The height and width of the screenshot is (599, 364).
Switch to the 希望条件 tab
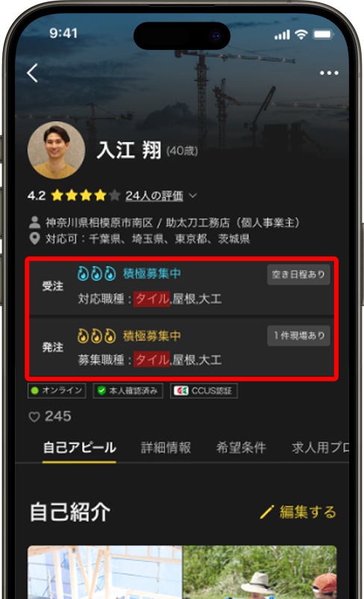241,447
